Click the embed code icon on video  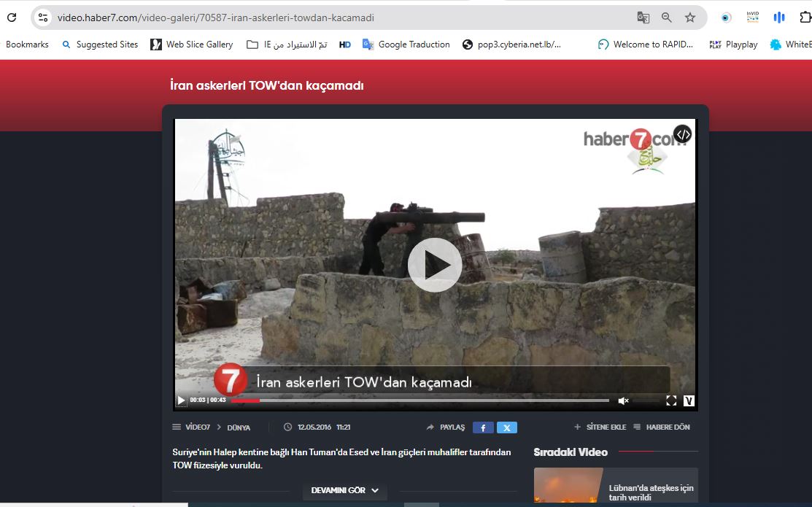pos(682,134)
